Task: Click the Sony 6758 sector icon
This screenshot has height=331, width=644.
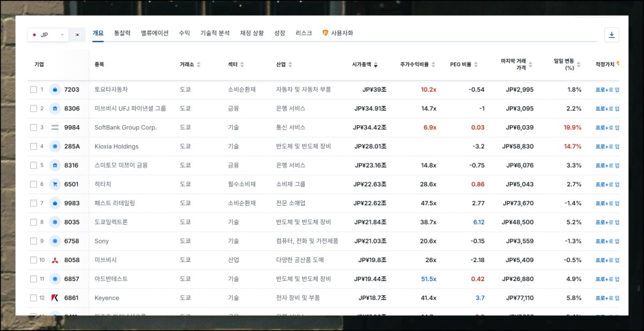Action: click(x=55, y=241)
